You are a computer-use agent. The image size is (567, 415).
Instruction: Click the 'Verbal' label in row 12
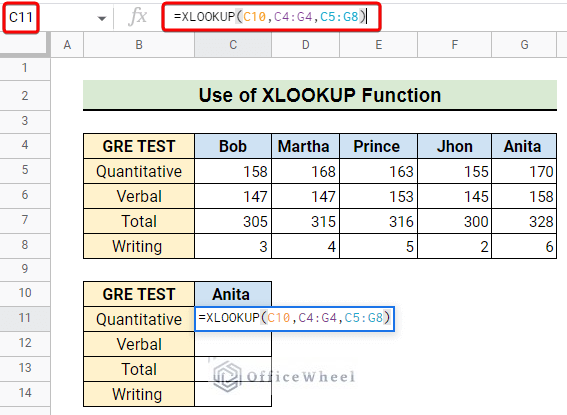[139, 344]
